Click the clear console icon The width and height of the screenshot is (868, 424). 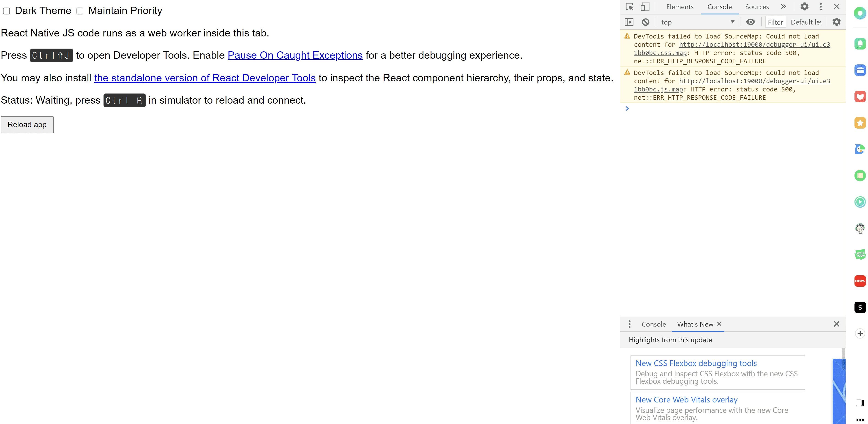tap(645, 22)
